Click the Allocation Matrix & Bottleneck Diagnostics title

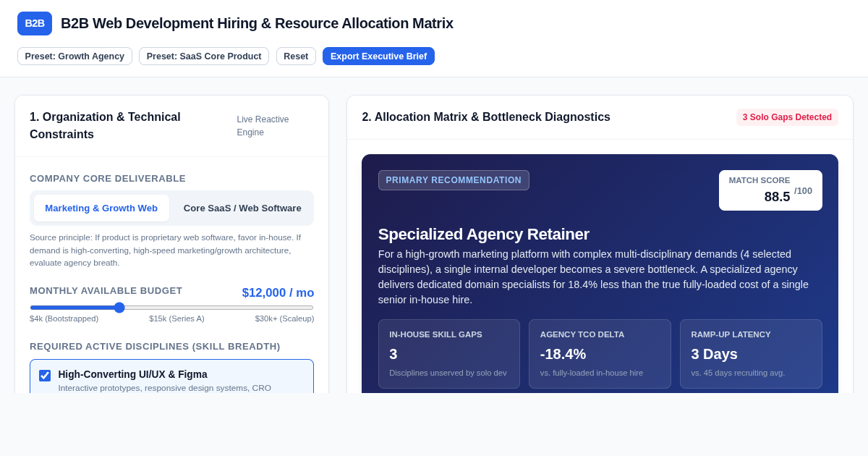click(x=486, y=117)
